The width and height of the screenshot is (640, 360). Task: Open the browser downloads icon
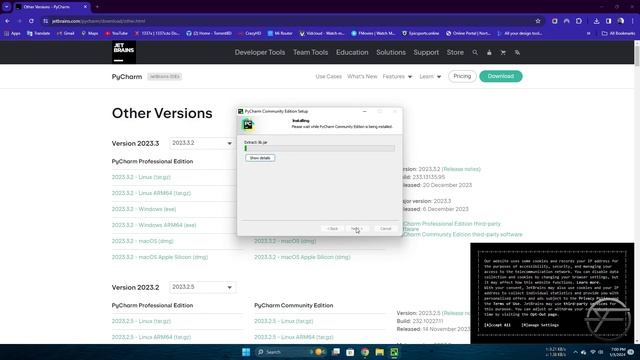click(596, 21)
